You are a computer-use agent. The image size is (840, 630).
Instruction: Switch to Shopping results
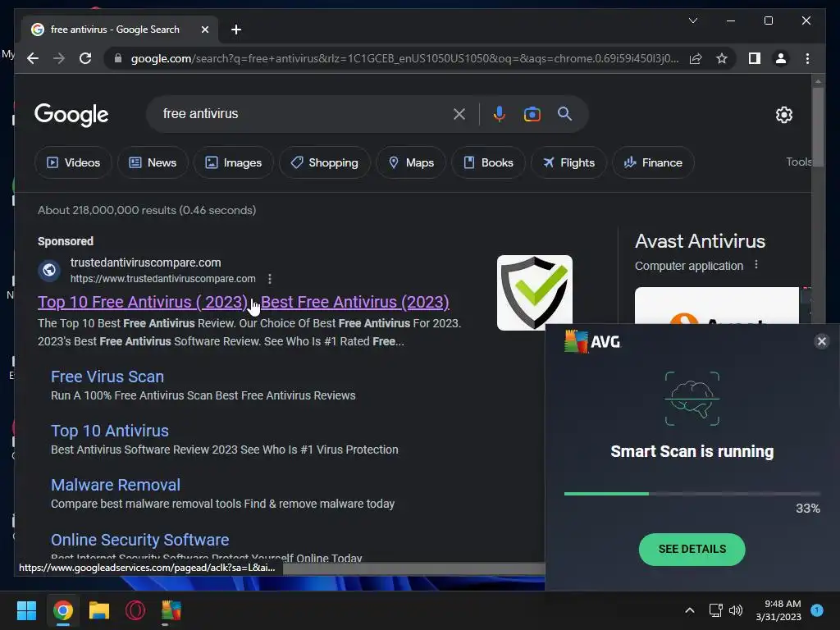(x=325, y=162)
